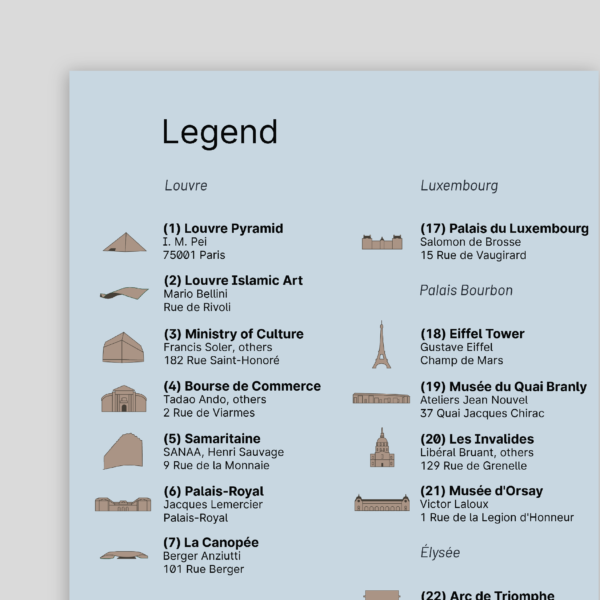Select the Palais-Royal building illustration

click(x=123, y=504)
